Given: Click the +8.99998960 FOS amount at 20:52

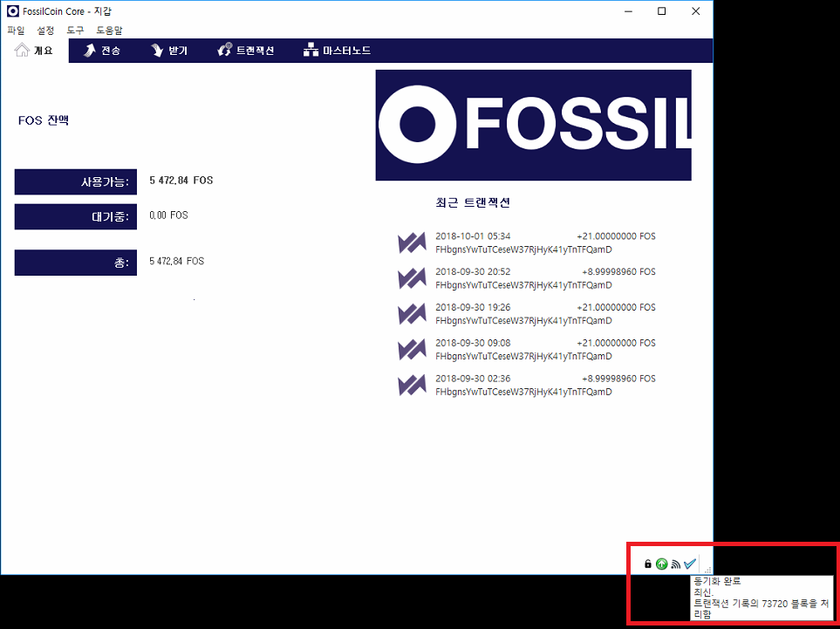Looking at the screenshot, I should point(618,271).
